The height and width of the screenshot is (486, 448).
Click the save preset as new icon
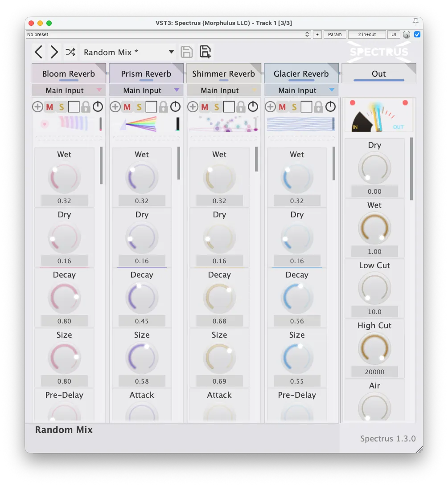coord(205,52)
